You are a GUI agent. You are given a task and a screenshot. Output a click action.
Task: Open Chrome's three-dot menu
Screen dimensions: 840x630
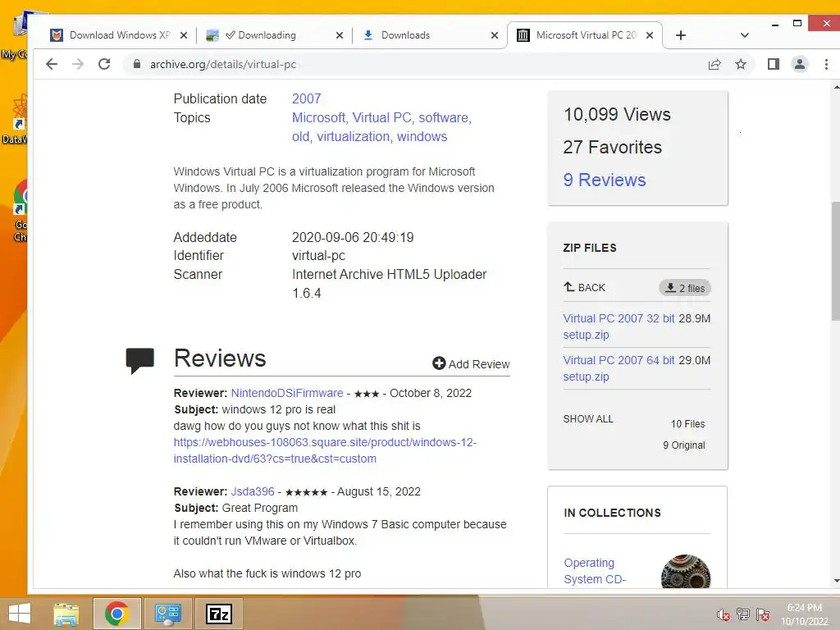[x=826, y=65]
